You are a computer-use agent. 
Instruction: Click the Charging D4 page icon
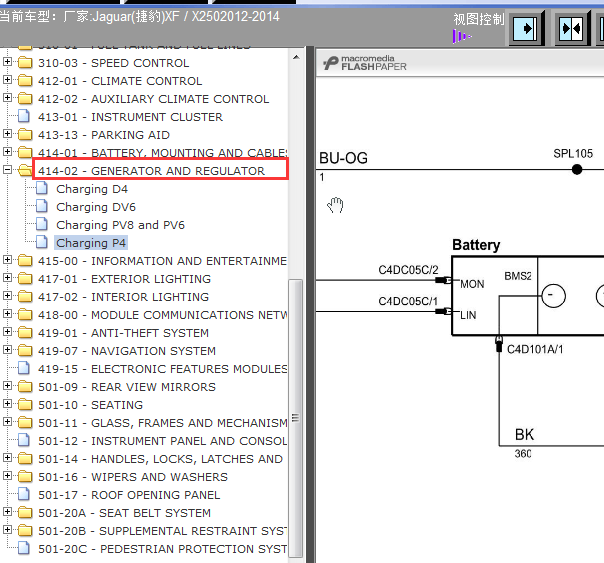coord(42,189)
